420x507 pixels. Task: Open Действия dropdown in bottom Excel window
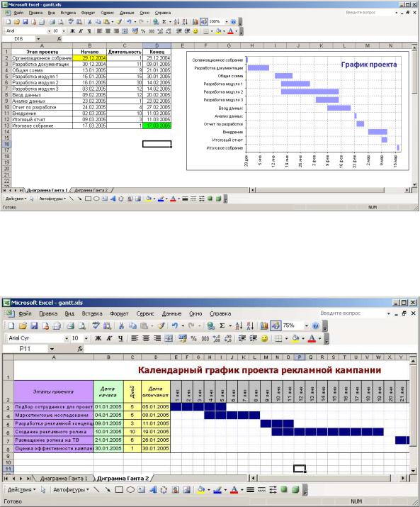point(22,490)
